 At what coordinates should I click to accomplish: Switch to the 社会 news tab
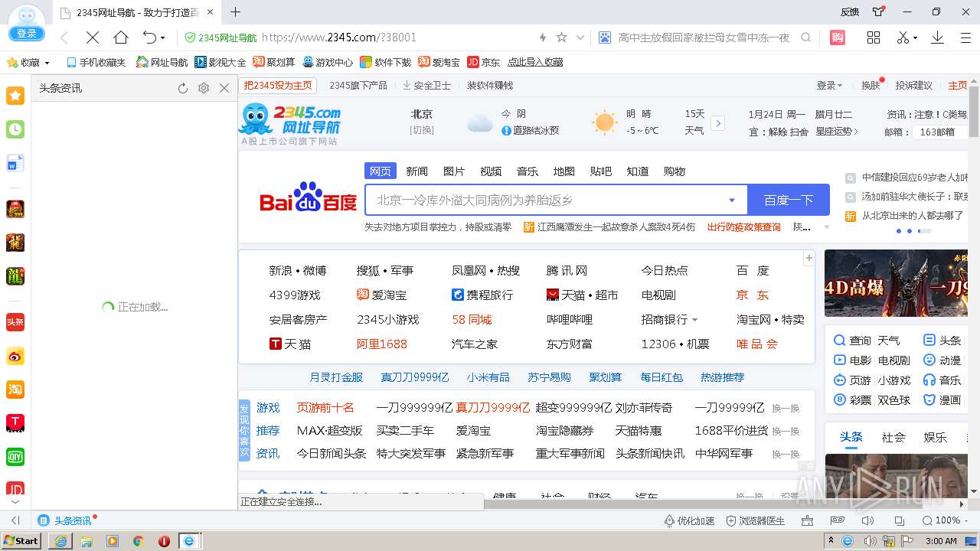coord(893,438)
